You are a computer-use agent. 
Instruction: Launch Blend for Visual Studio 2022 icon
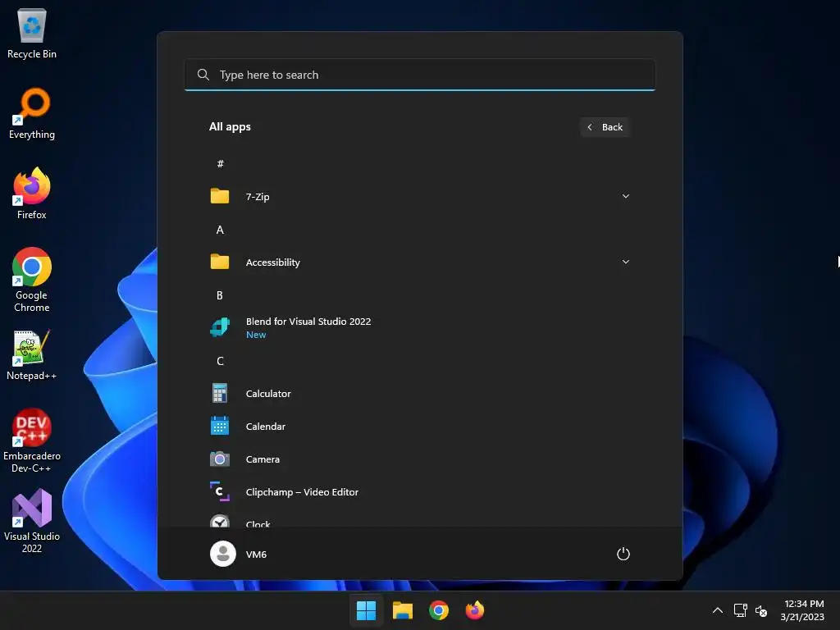[220, 326]
